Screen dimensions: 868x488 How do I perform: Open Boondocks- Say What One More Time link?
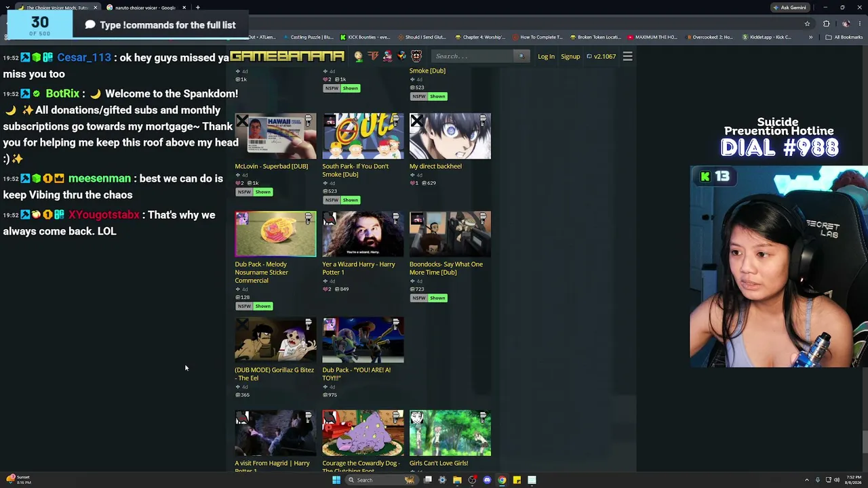pos(446,268)
